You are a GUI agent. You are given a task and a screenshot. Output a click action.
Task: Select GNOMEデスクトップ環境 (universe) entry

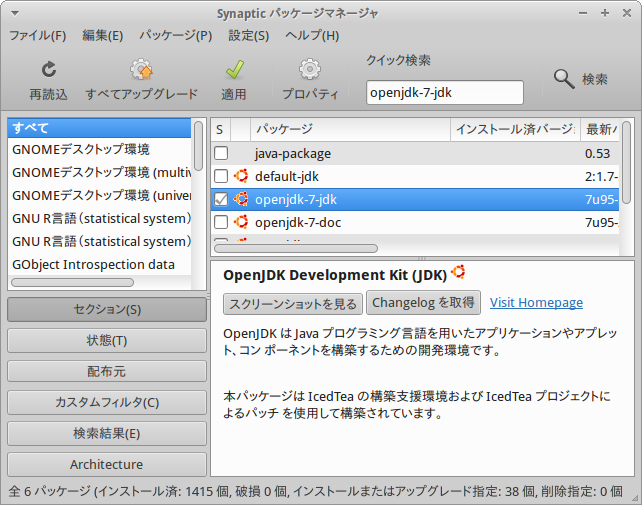pos(99,195)
